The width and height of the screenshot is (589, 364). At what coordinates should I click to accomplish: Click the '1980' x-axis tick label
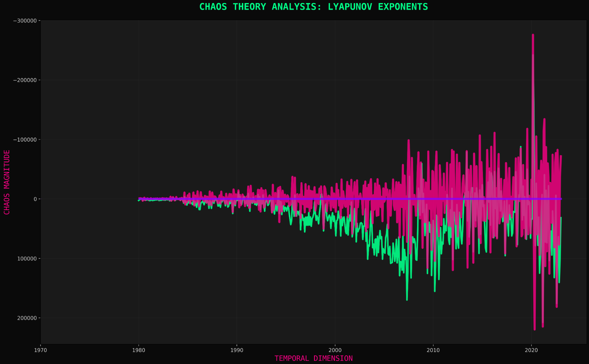pyautogui.click(x=138, y=350)
